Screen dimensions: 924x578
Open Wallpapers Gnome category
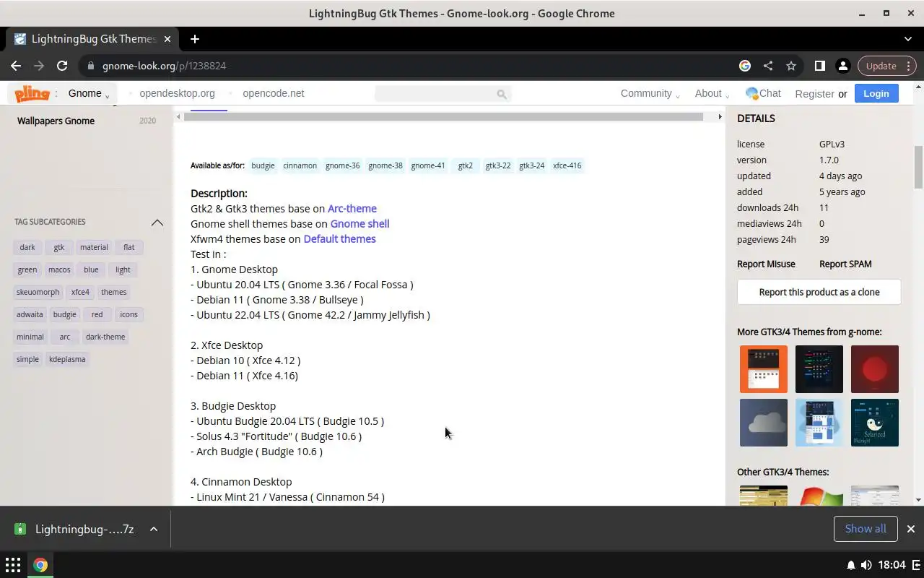(x=56, y=121)
